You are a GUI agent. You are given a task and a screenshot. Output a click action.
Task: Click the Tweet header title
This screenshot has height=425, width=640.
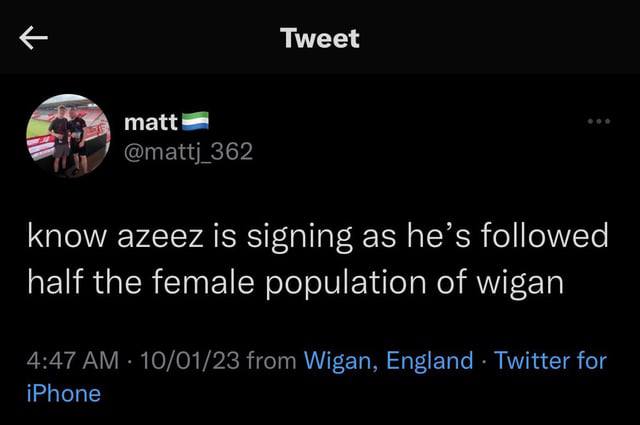point(320,39)
